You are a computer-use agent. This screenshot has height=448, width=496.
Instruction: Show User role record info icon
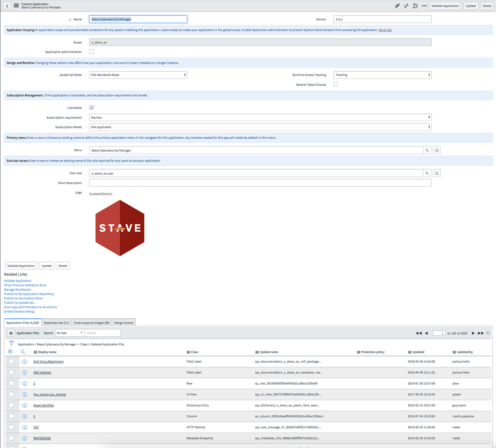click(x=437, y=173)
